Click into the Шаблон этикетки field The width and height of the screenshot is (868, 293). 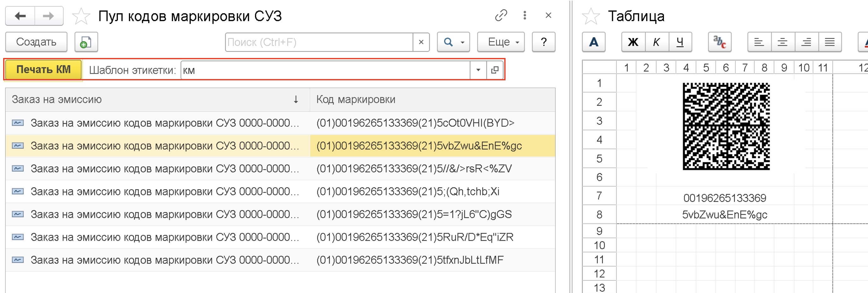click(x=325, y=70)
